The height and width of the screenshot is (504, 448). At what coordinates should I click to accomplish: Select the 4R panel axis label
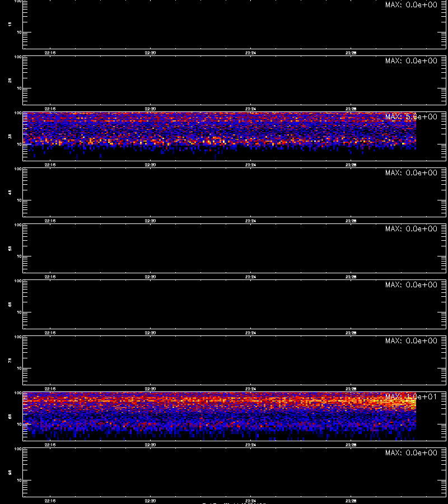click(10, 192)
